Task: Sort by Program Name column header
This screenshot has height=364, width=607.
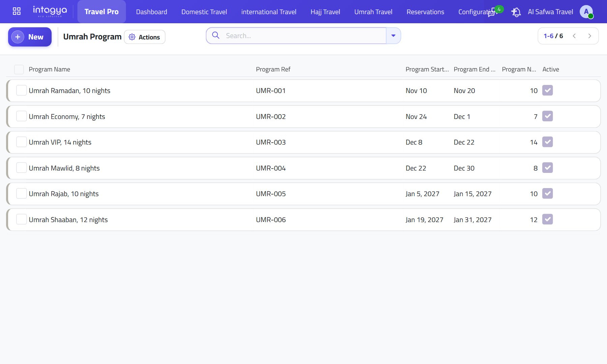Action: (x=49, y=69)
